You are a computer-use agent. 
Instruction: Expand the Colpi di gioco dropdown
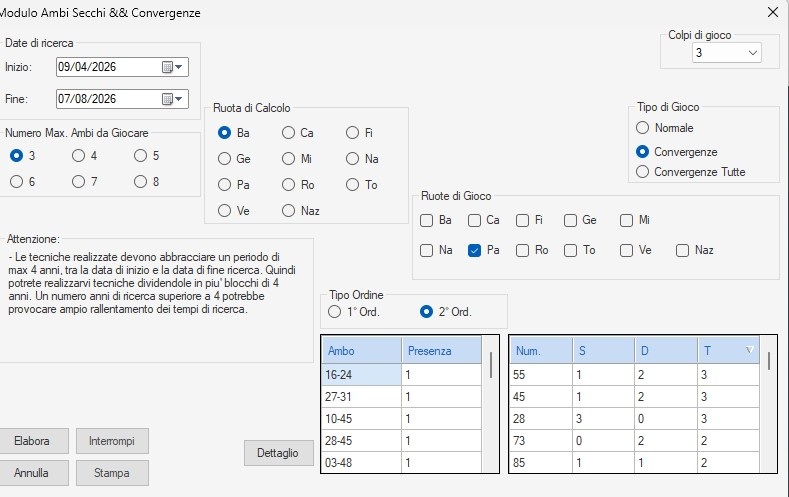753,53
